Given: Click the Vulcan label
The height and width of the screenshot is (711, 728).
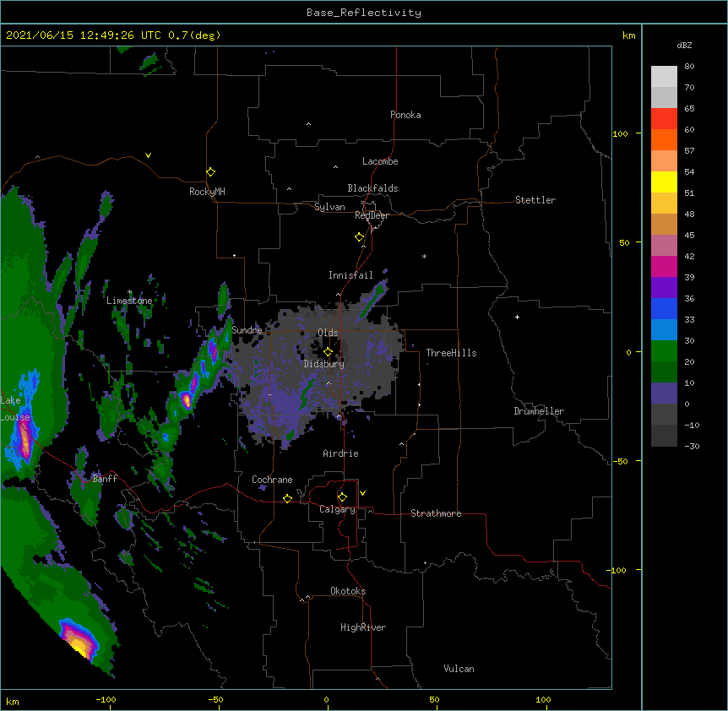Looking at the screenshot, I should click(459, 669).
